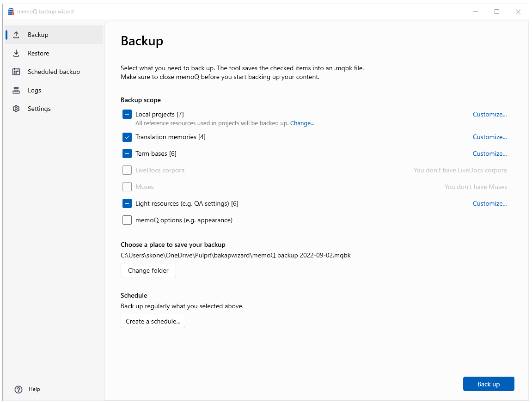
Task: Select the Restore download icon
Action: (x=16, y=53)
